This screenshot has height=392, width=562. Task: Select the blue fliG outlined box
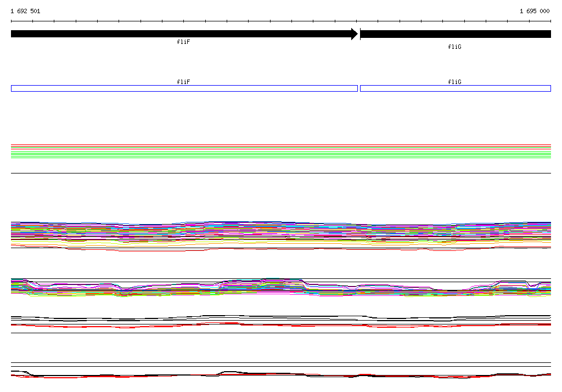tap(455, 88)
